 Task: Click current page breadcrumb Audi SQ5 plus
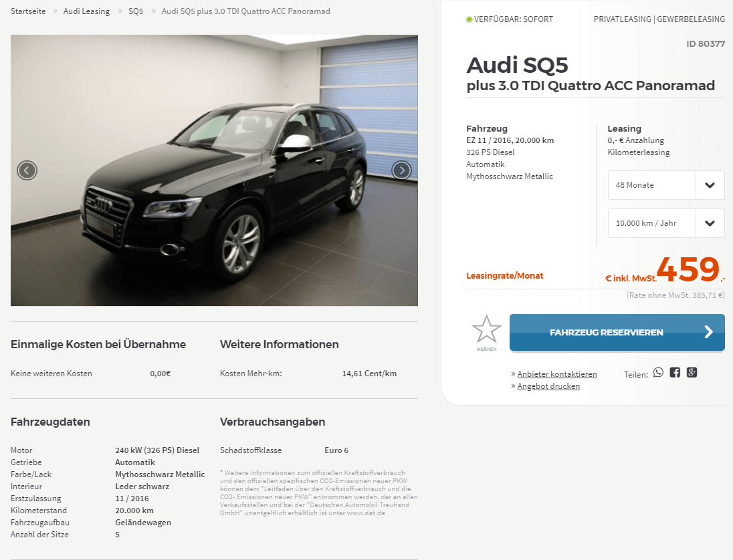tap(246, 11)
